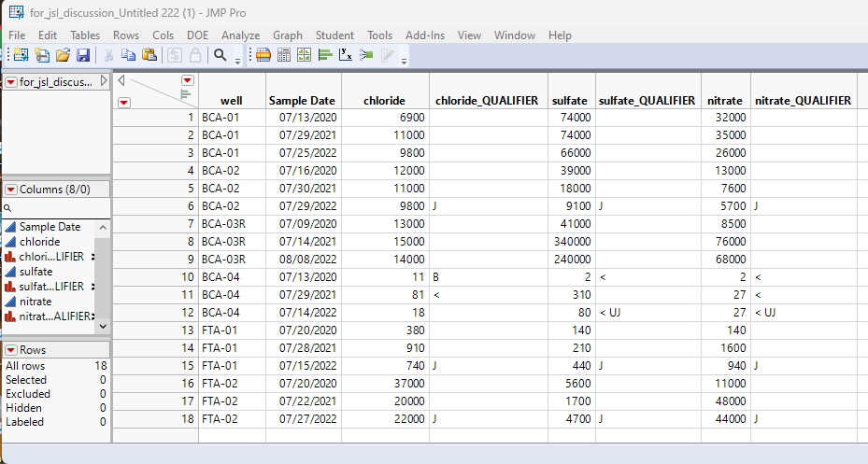Open the red triangle menu for Columns panel
Image resolution: width=868 pixels, height=464 pixels.
10,190
